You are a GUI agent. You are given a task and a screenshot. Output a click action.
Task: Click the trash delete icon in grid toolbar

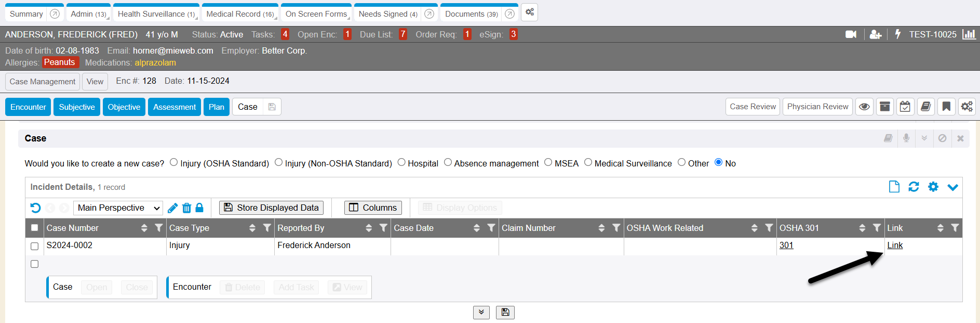pos(186,208)
